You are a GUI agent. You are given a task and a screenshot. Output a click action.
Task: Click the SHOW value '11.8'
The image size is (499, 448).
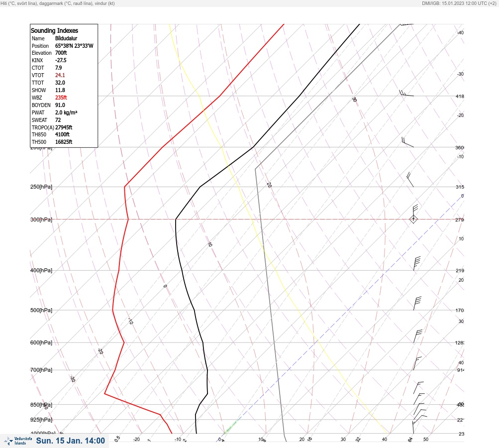point(60,90)
